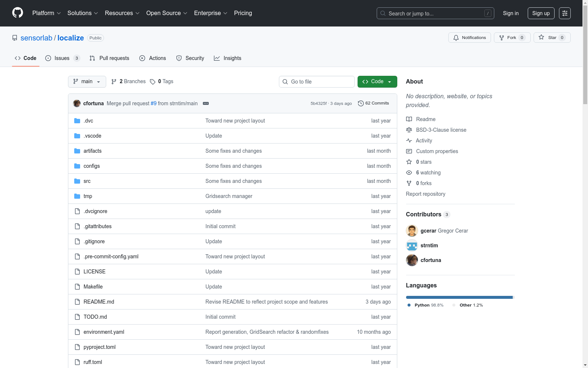View the 0 Tags link
Screen dimensions: 588x368
(162, 82)
